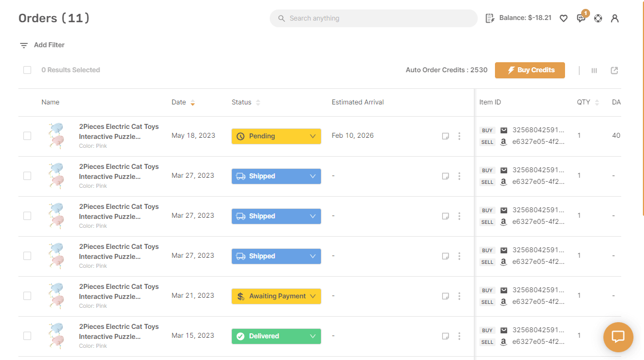Open the column settings icon
This screenshot has height=360, width=644.
tap(594, 71)
